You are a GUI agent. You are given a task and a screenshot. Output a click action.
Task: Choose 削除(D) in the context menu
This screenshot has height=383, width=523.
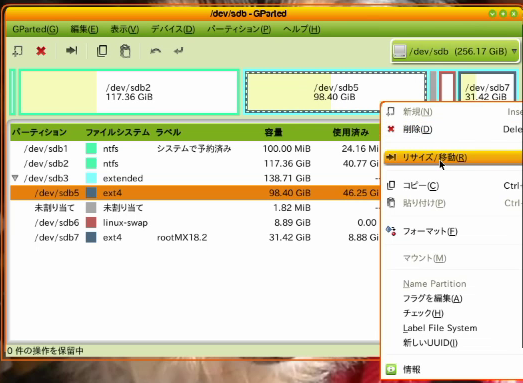(x=454, y=129)
